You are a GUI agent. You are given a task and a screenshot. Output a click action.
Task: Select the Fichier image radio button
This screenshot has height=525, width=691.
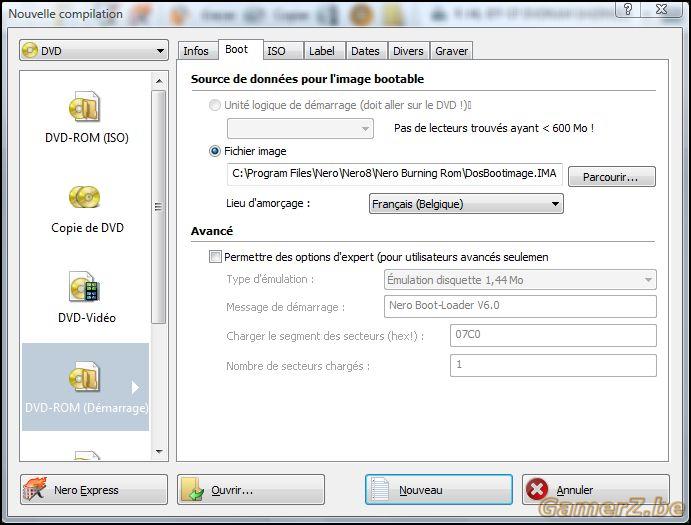[215, 151]
